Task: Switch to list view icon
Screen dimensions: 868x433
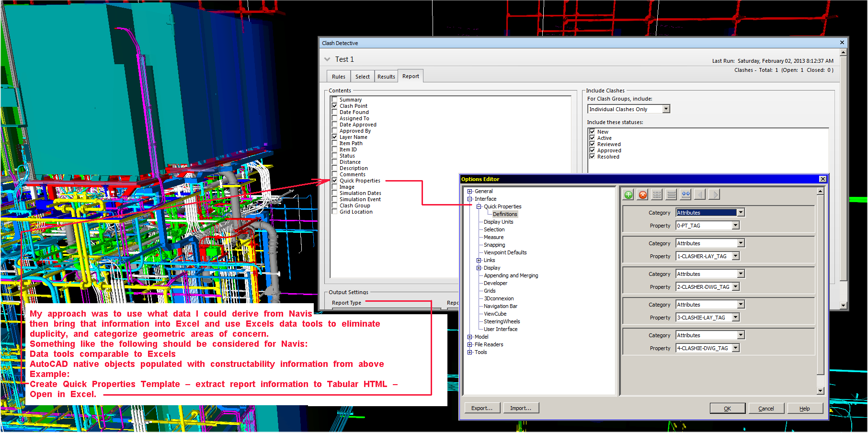Action: click(x=671, y=194)
